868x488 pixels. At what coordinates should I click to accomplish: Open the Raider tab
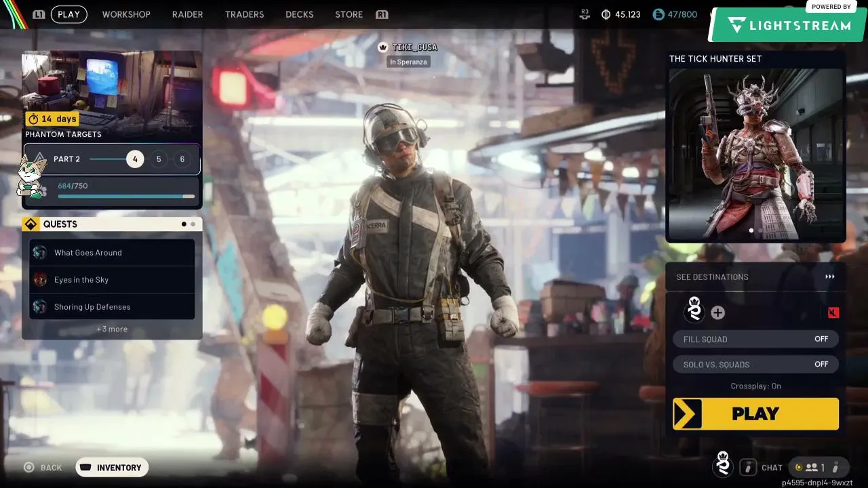click(187, 14)
